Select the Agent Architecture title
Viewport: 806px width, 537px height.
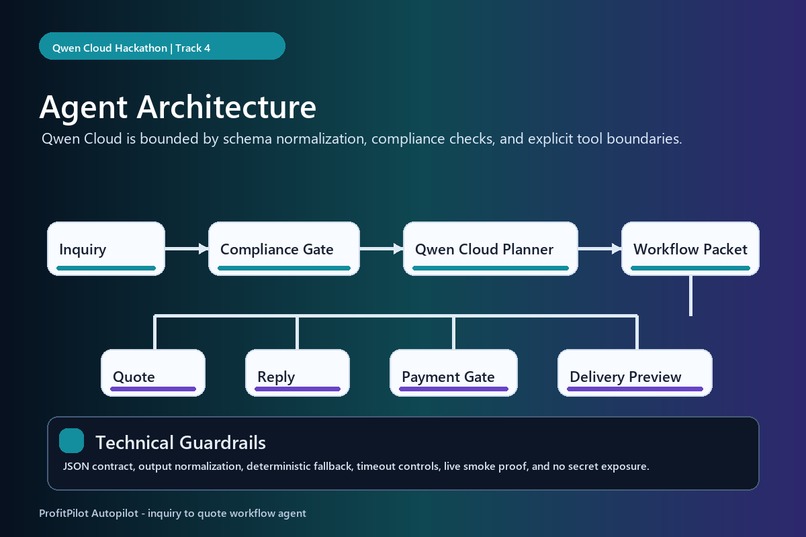click(178, 107)
